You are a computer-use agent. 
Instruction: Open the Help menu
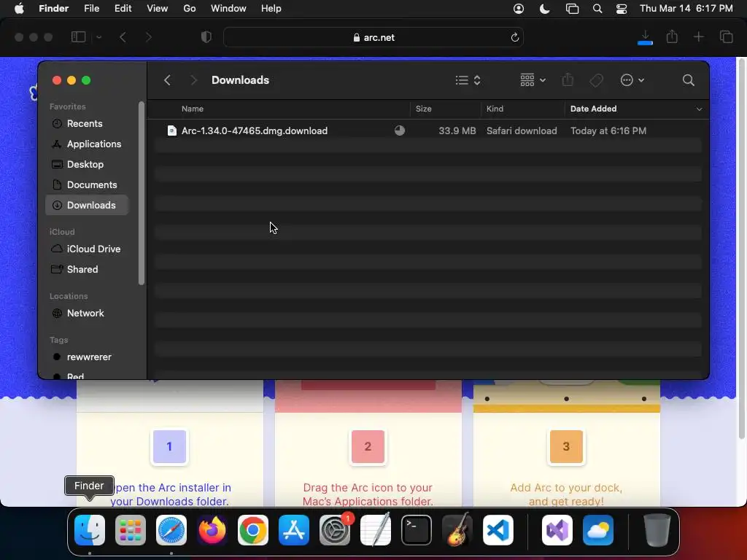point(271,9)
